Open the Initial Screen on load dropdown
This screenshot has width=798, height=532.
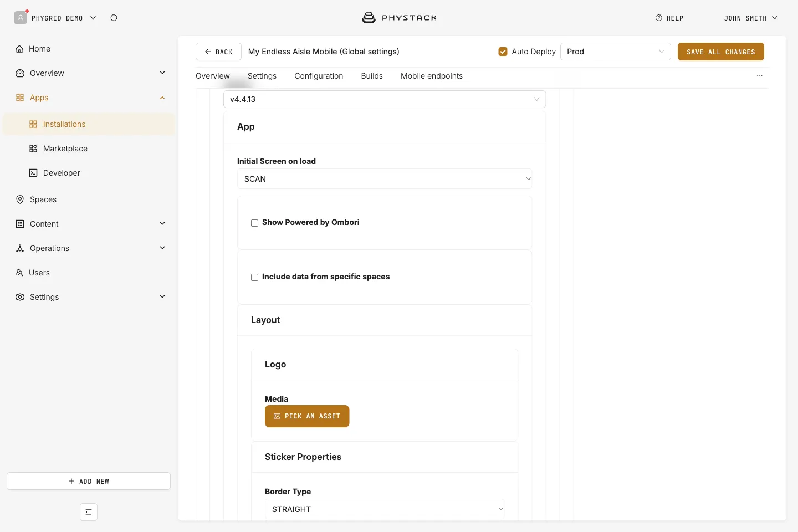pyautogui.click(x=385, y=179)
